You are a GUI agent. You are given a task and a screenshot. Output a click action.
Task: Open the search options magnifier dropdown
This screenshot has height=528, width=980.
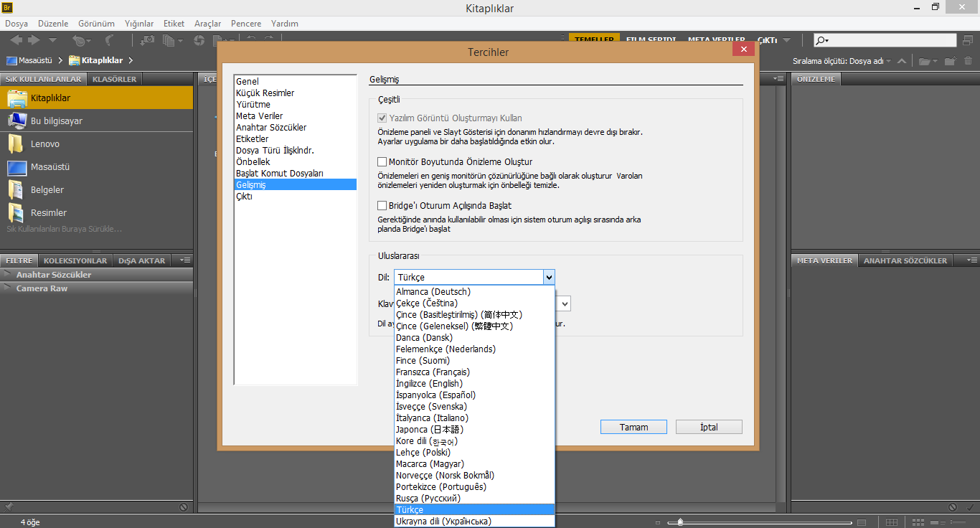pyautogui.click(x=822, y=40)
